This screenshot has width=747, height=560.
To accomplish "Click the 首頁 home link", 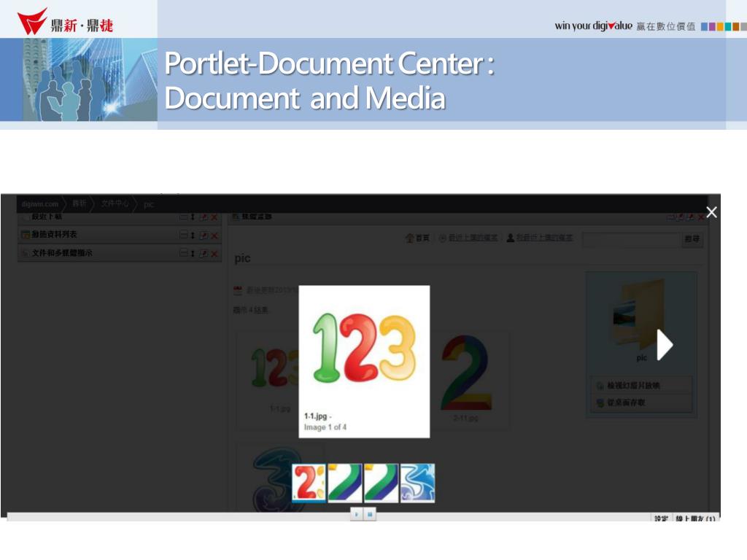I will point(418,238).
